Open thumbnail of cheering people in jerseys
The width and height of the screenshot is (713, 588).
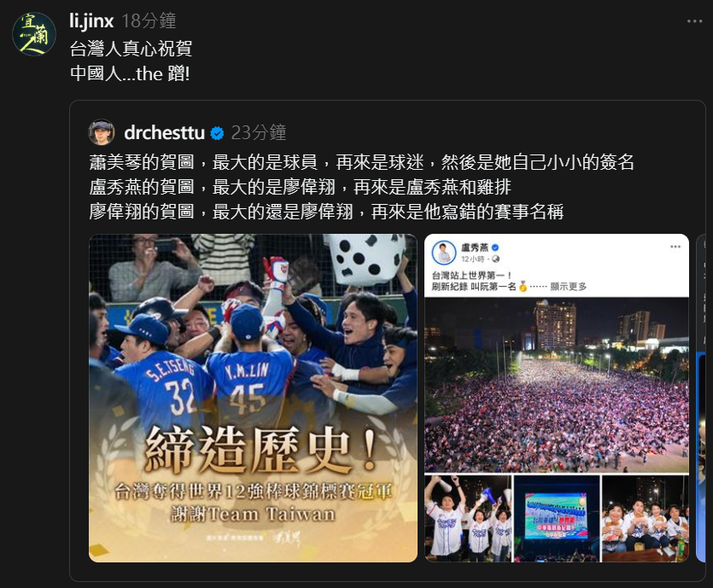pos(468,519)
